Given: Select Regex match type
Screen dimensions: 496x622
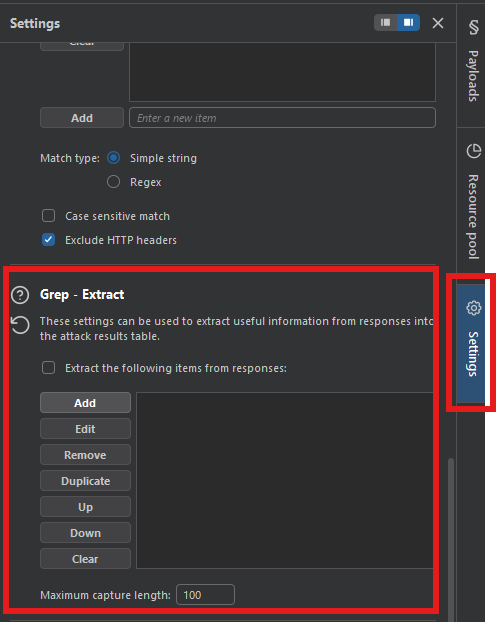Looking at the screenshot, I should pyautogui.click(x=113, y=182).
